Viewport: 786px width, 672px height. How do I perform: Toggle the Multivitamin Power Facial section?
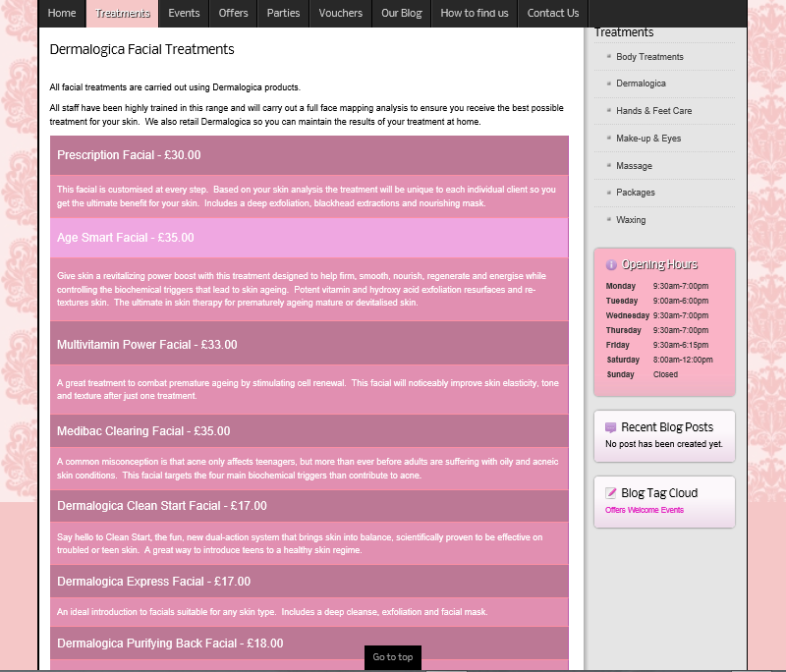coord(309,345)
